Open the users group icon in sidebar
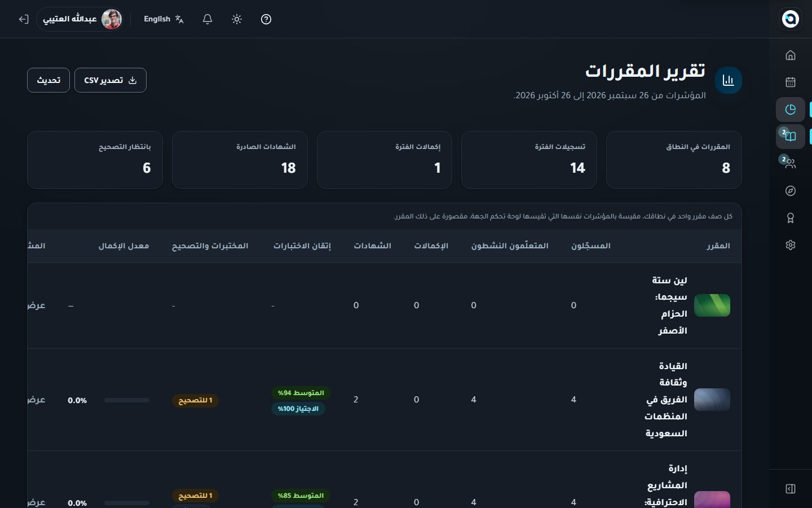Viewport: 812px width, 508px height. click(x=791, y=164)
